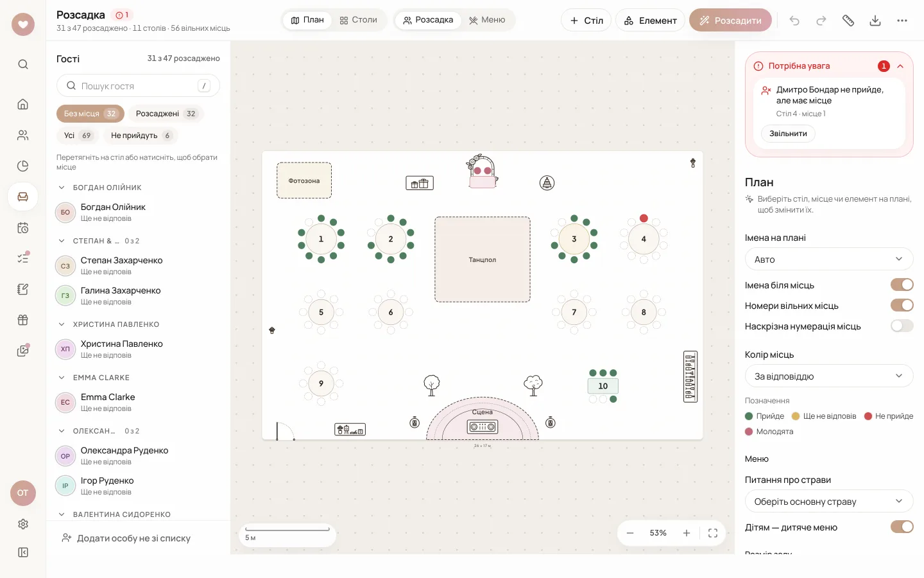
Task: Focus the 'Пошук гостя' search field
Action: [x=138, y=85]
